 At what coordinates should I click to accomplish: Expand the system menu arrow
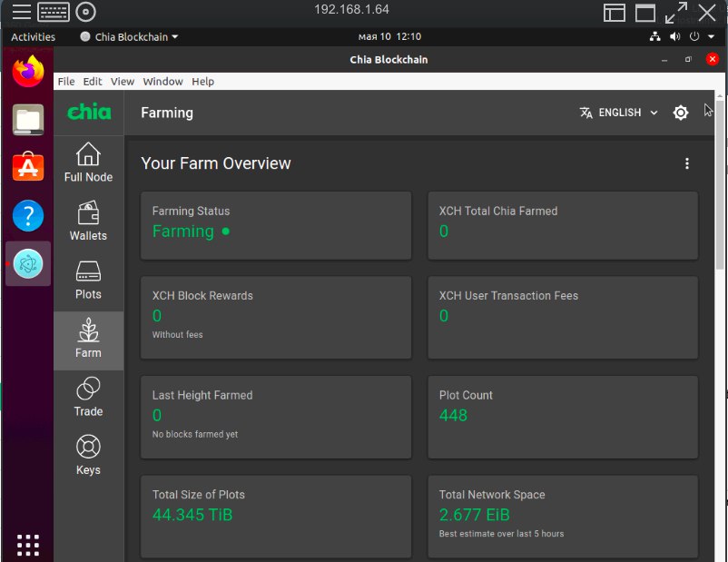(x=711, y=36)
